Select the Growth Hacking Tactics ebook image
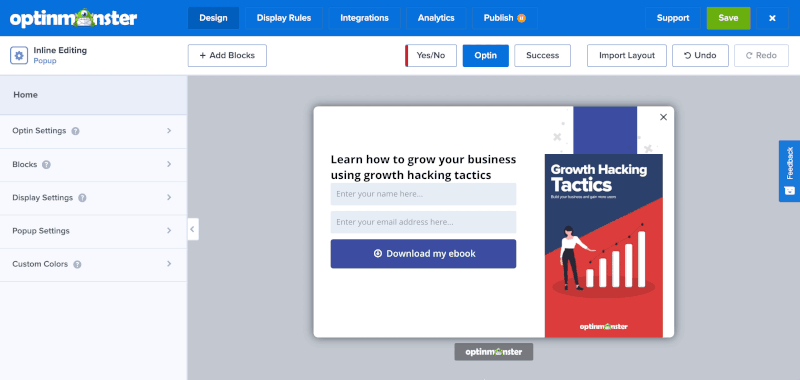Viewport: 800px width, 380px height. (x=604, y=245)
